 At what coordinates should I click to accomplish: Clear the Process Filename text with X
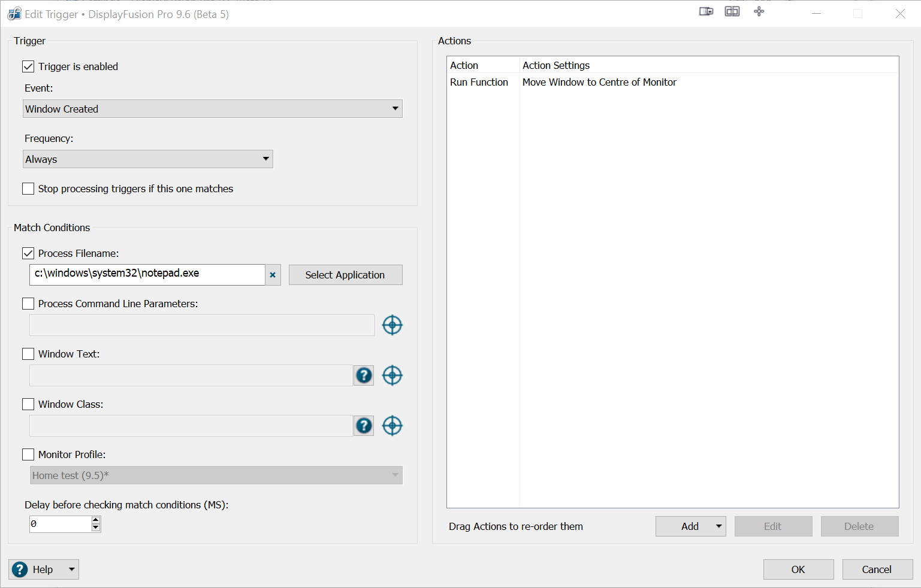[273, 275]
